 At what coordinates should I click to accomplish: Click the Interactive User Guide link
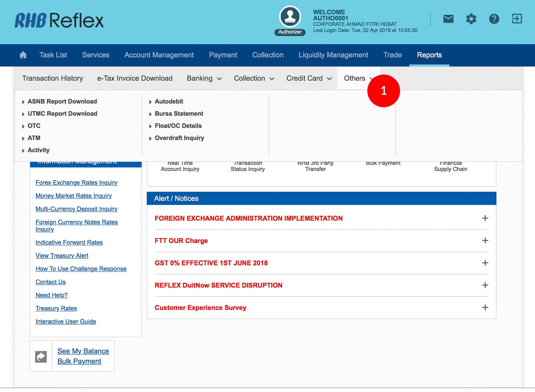coord(66,322)
